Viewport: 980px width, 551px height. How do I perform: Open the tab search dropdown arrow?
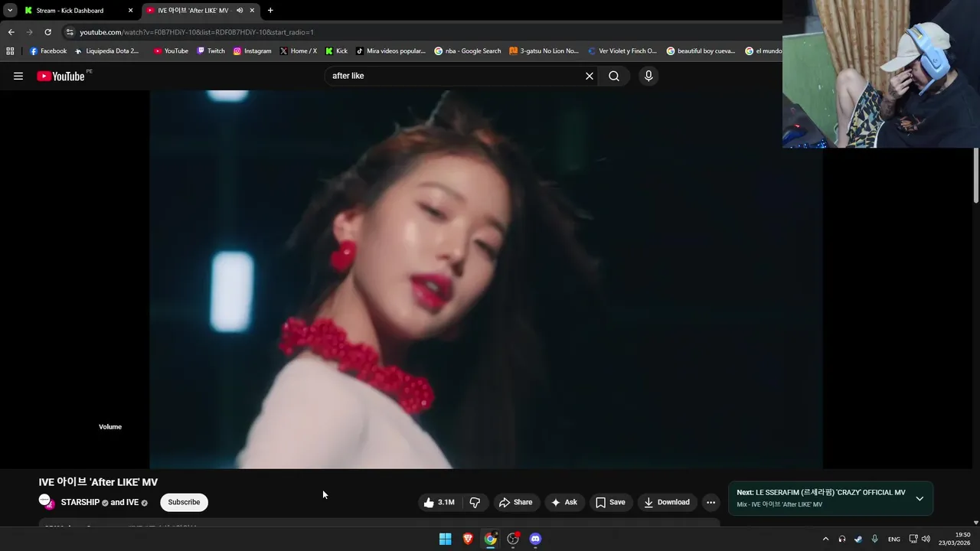(x=10, y=11)
